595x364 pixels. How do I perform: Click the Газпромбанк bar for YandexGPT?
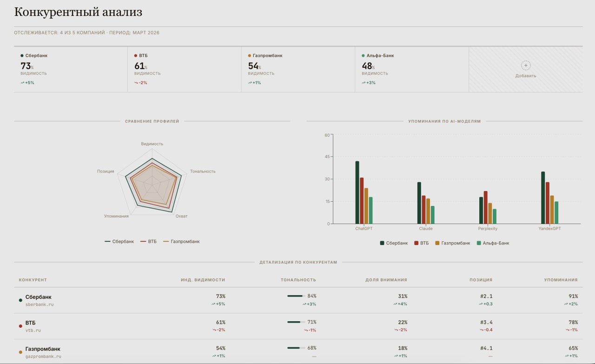point(552,210)
